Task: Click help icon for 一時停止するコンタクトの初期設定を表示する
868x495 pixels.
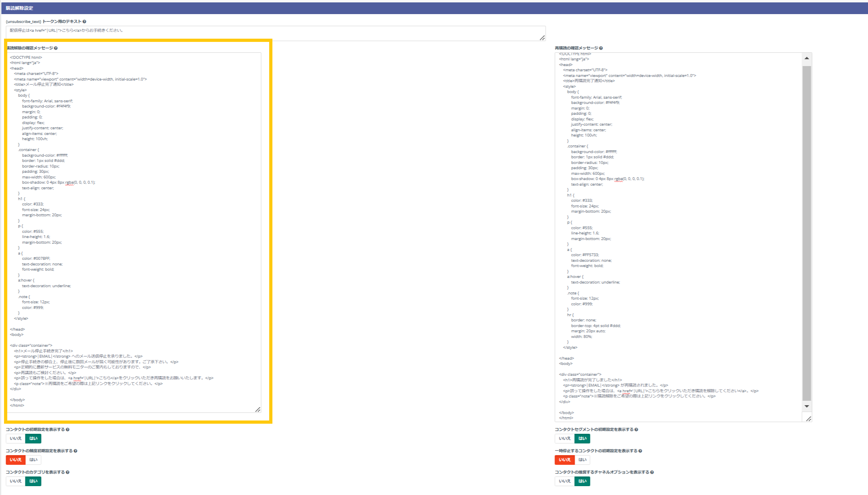Action: click(x=640, y=451)
